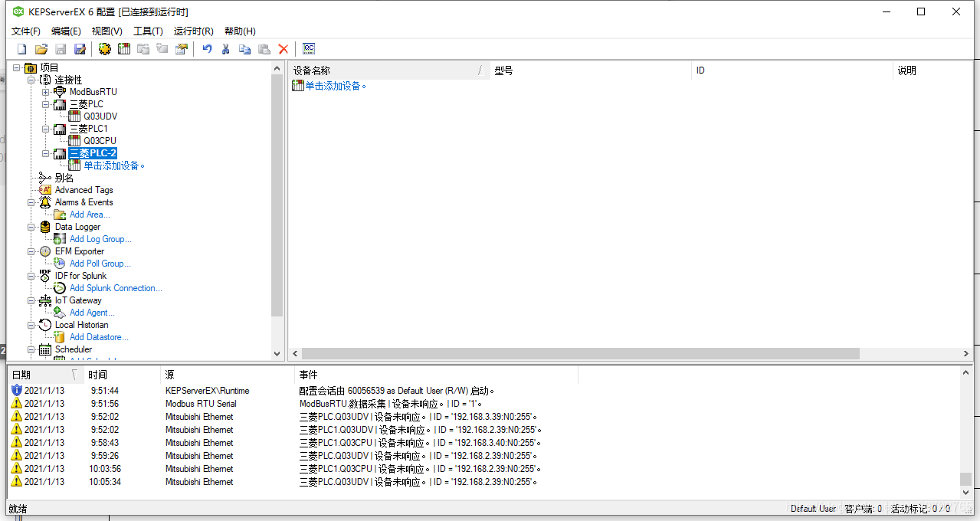Click the warning icon on 9:51:56 event
The width and height of the screenshot is (980, 521).
(17, 404)
